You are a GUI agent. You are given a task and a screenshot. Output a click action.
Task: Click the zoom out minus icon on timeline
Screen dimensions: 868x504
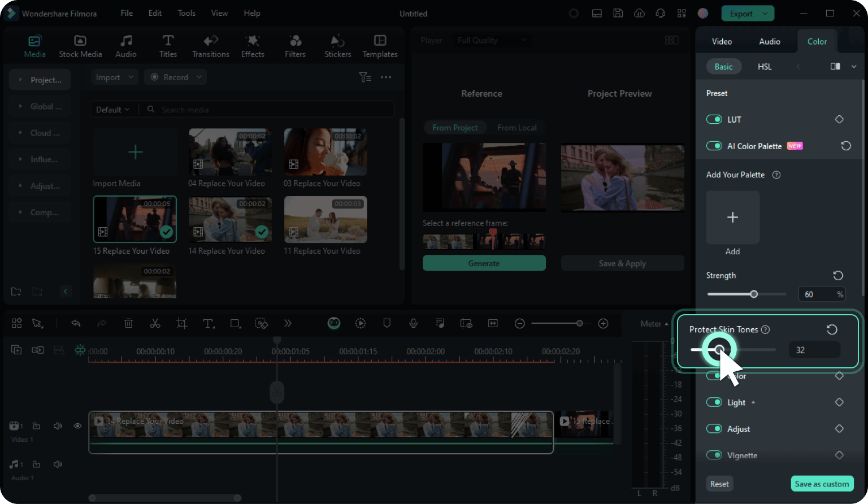pyautogui.click(x=520, y=323)
